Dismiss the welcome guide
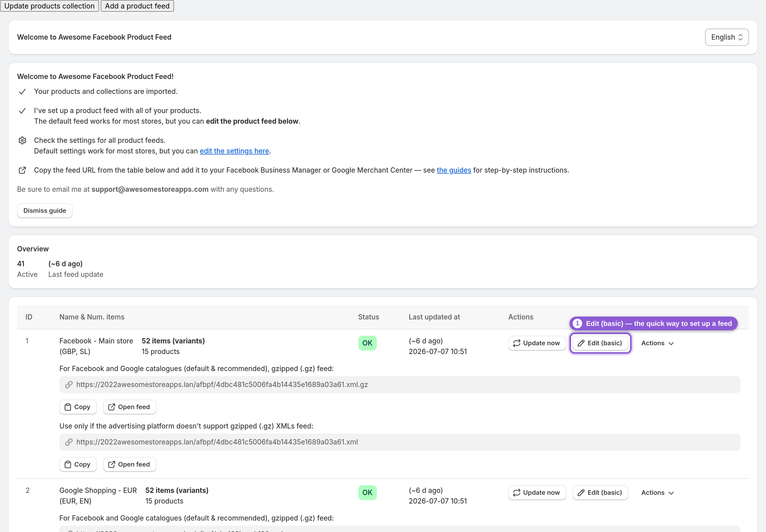The width and height of the screenshot is (766, 532). (x=45, y=211)
